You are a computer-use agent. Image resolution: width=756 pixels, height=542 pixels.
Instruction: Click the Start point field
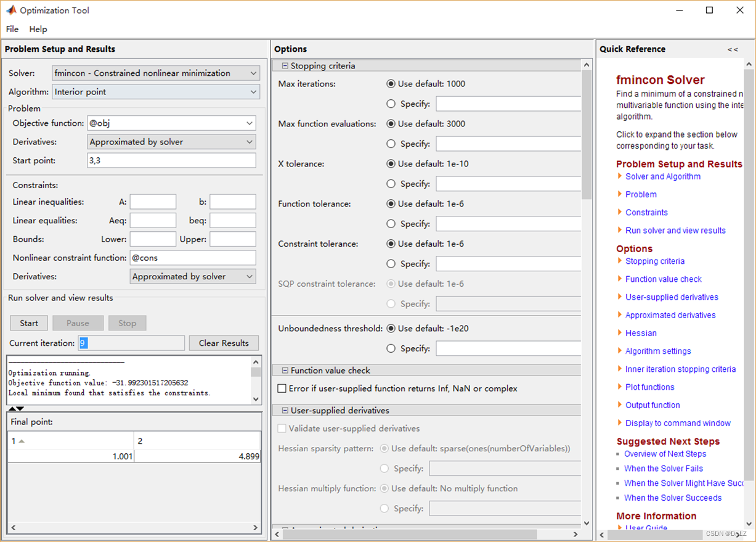click(171, 160)
